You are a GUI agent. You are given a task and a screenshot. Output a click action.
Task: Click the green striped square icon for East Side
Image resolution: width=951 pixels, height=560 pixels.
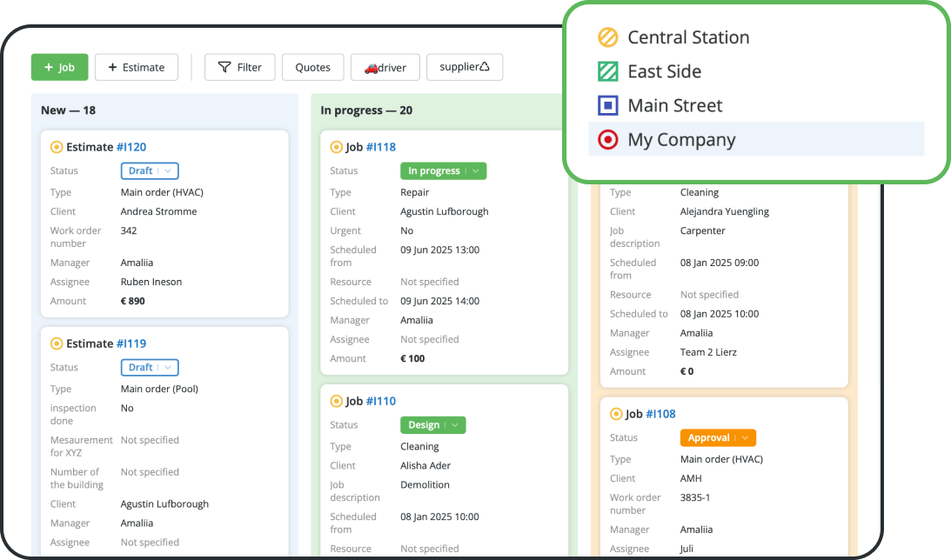[609, 70]
